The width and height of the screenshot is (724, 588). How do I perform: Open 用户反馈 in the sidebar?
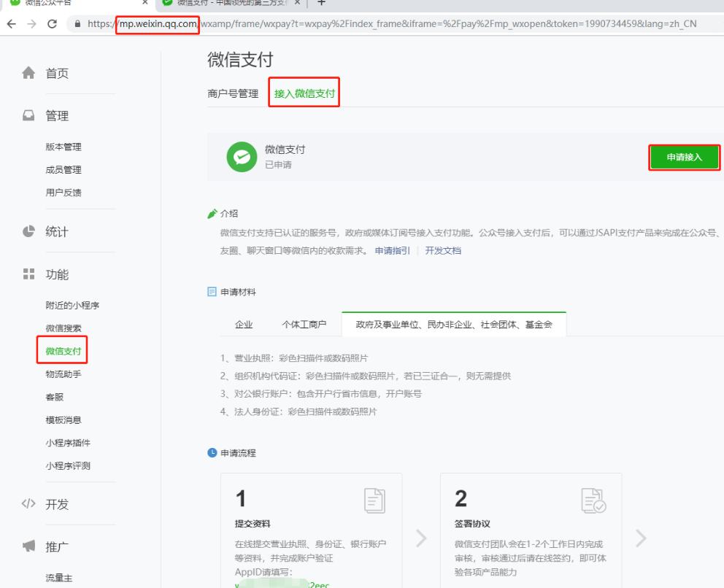tap(63, 193)
